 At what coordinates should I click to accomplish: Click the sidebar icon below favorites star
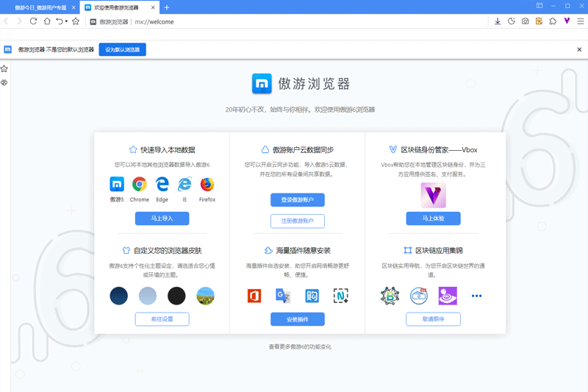coord(4,82)
